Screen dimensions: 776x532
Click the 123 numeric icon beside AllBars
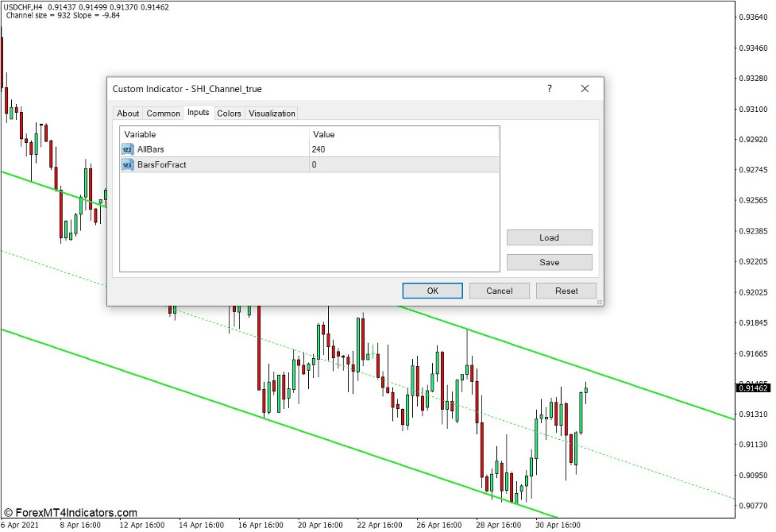tap(129, 148)
